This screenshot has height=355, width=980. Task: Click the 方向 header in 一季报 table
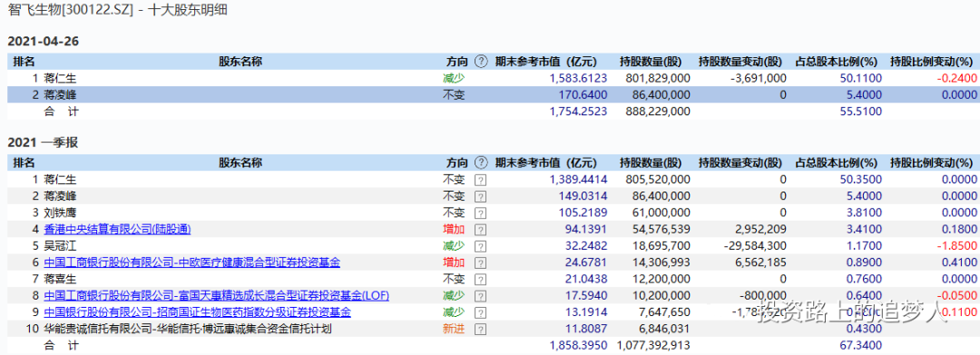456,163
